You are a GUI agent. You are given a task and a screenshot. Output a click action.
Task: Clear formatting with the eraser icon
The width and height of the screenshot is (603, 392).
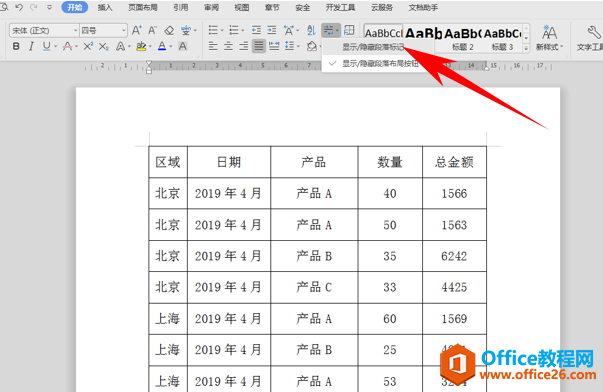(x=169, y=30)
